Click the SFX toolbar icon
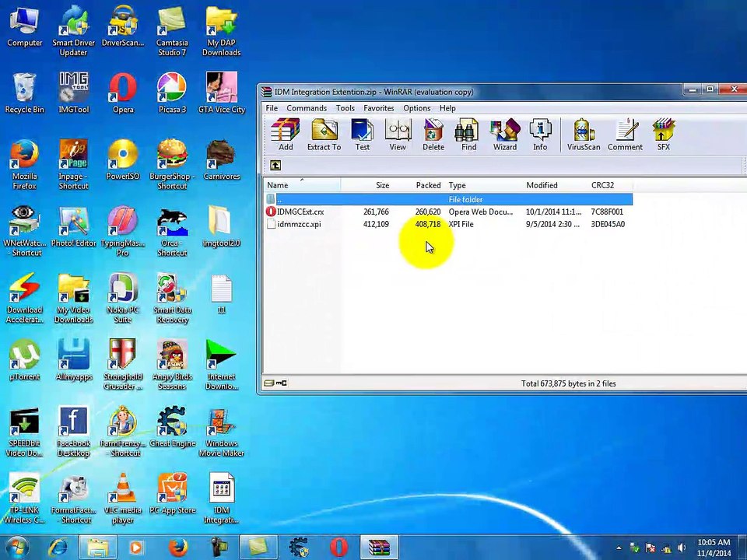 pyautogui.click(x=663, y=134)
